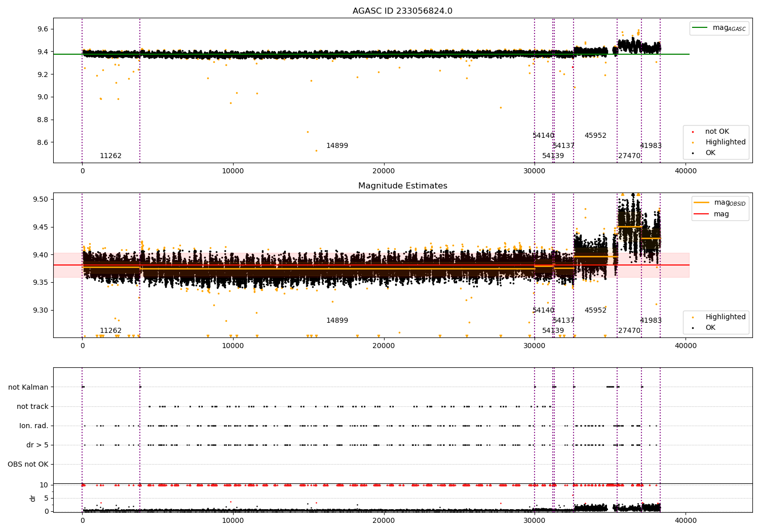Click the 'dr > 5' row label
Image resolution: width=760 pixels, height=532 pixels.
coord(37,445)
